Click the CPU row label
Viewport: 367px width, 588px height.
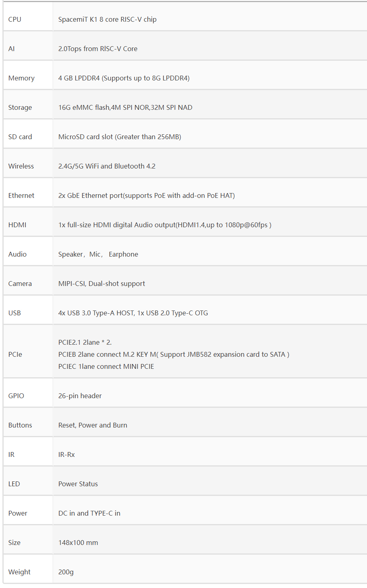pos(14,19)
